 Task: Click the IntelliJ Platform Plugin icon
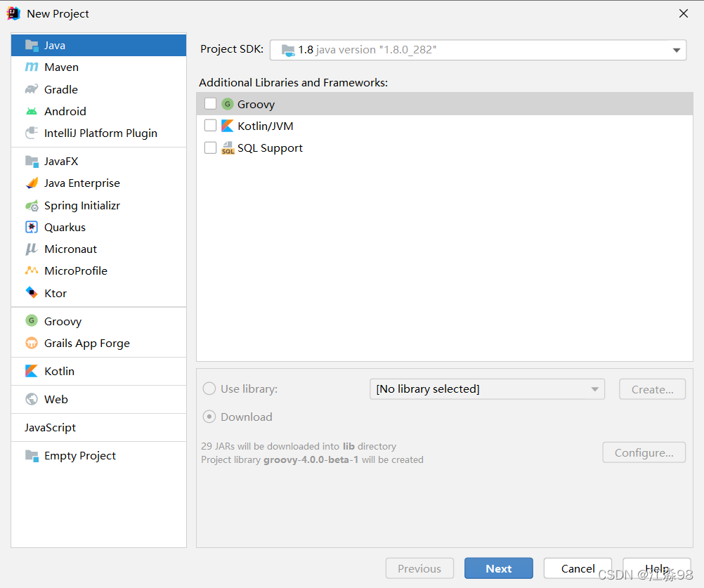tap(32, 133)
